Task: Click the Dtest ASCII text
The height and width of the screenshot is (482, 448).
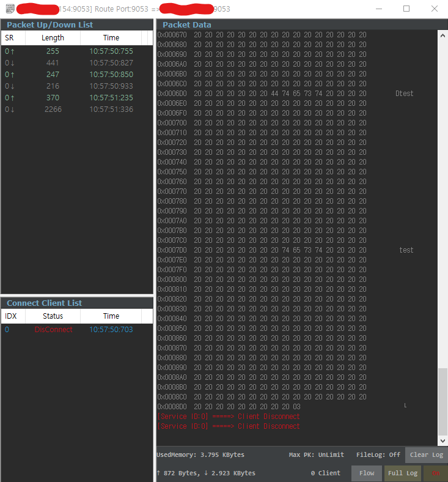Action: tap(404, 94)
